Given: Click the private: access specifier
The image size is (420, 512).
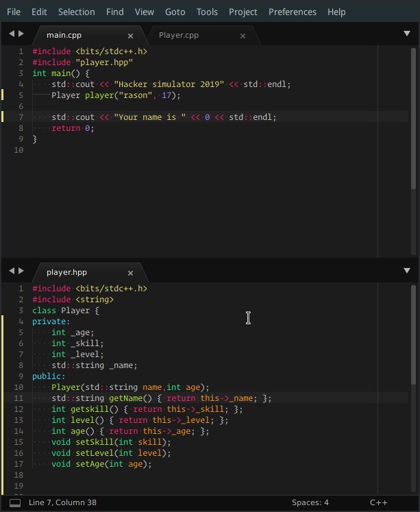Looking at the screenshot, I should click(51, 321).
